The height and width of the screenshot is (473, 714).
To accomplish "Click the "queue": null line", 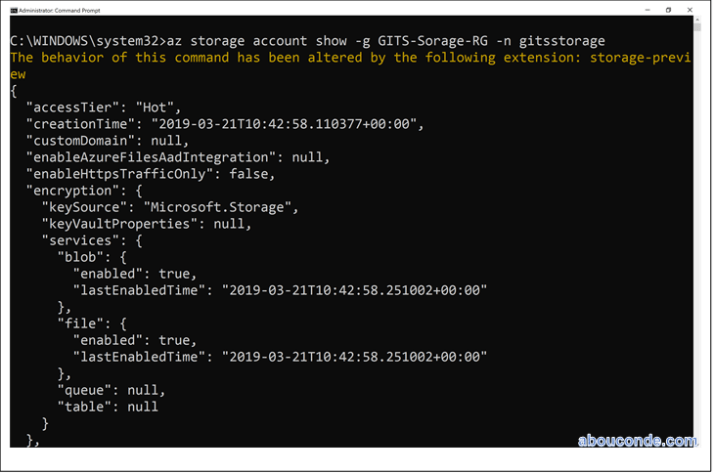I will click(x=111, y=390).
